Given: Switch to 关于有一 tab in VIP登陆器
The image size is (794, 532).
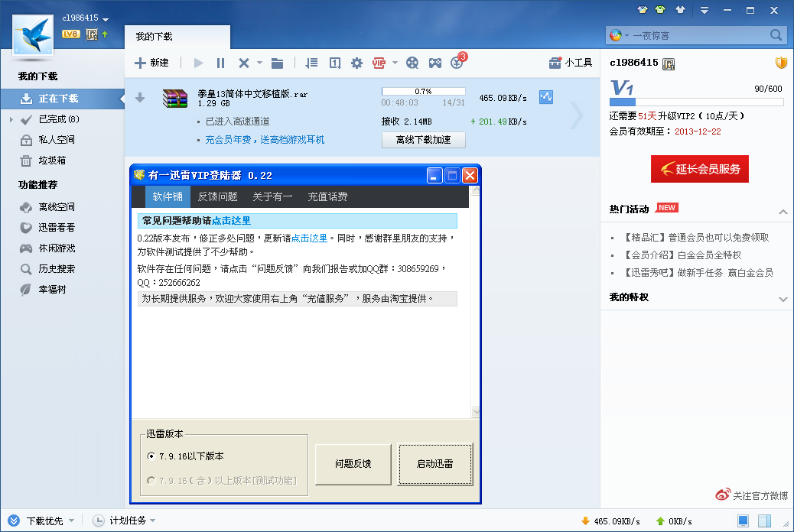Looking at the screenshot, I should (272, 196).
